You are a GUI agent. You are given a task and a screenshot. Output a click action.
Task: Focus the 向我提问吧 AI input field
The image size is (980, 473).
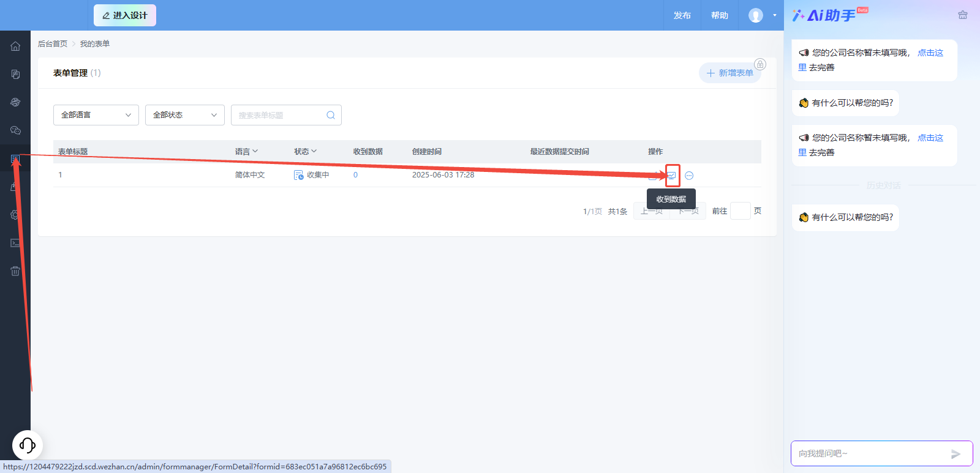click(882, 453)
